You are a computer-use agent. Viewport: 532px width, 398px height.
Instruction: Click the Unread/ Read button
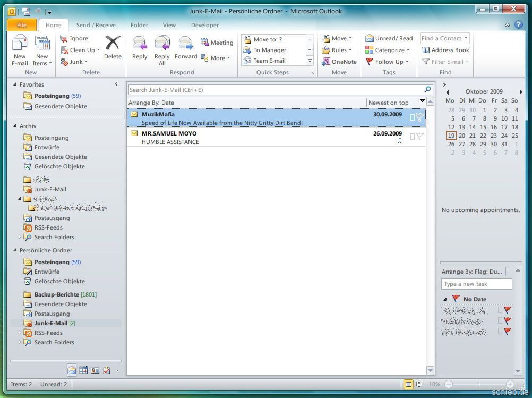click(x=389, y=38)
